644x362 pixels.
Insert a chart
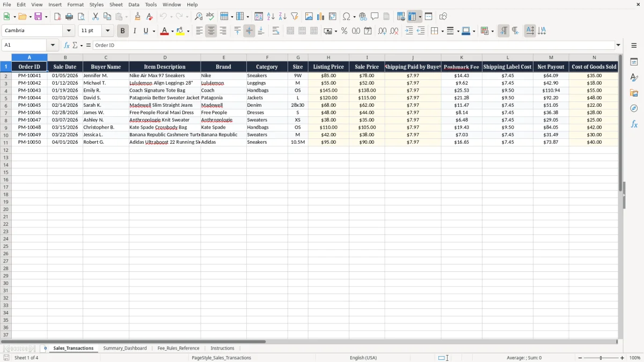coord(321,17)
